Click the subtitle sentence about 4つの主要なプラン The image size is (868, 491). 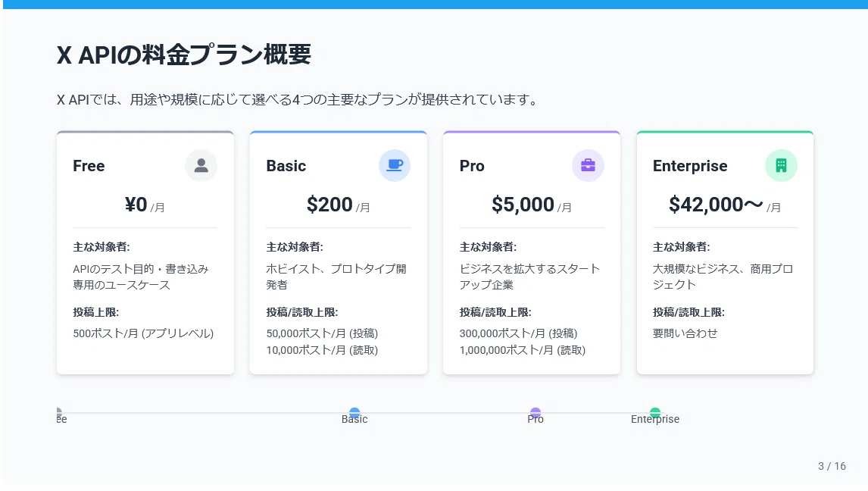click(297, 99)
